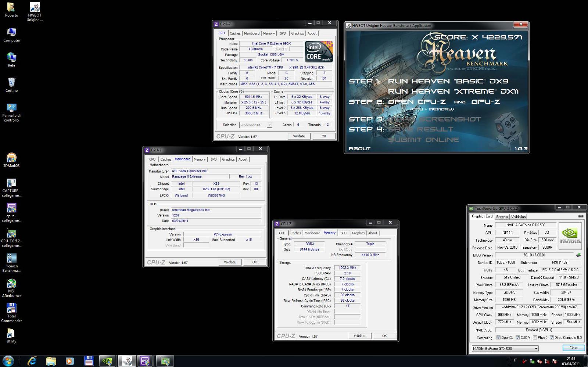Click Validate in the CPU tab window
This screenshot has height=367, width=588.
pyautogui.click(x=299, y=136)
